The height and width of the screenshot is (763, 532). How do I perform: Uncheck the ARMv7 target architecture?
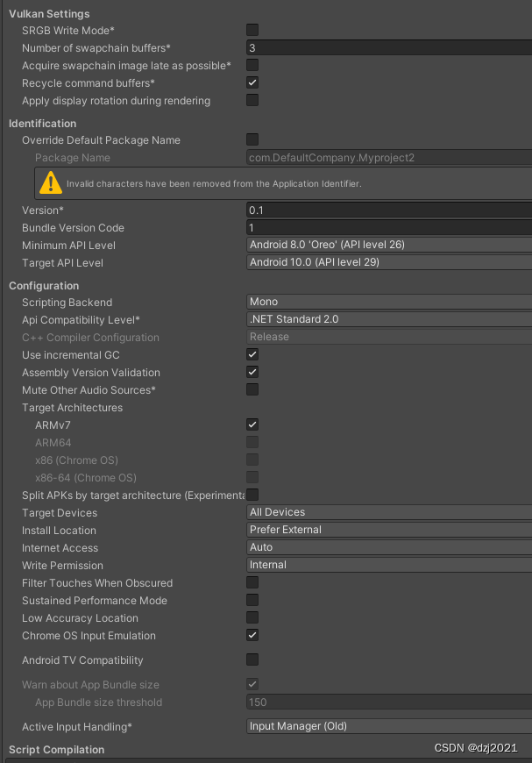(x=252, y=424)
